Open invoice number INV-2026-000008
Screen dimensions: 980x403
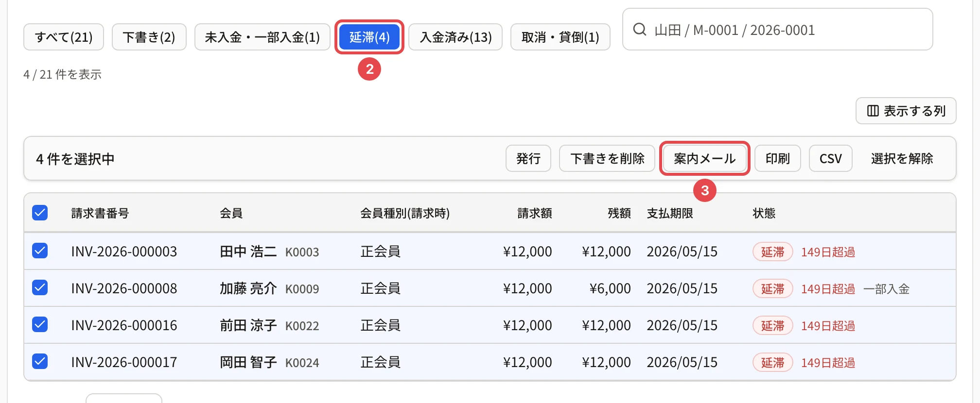[x=124, y=288]
